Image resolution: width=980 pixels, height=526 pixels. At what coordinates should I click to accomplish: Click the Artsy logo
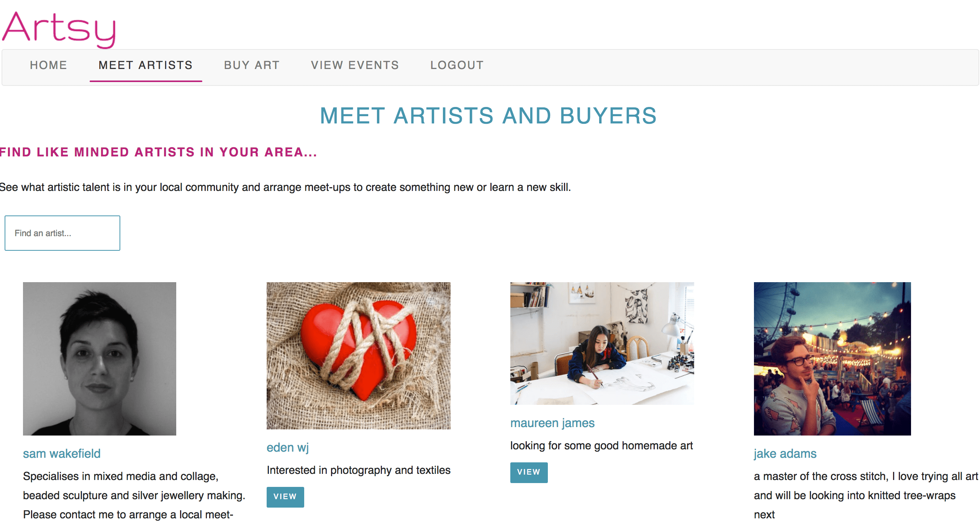coord(59,30)
